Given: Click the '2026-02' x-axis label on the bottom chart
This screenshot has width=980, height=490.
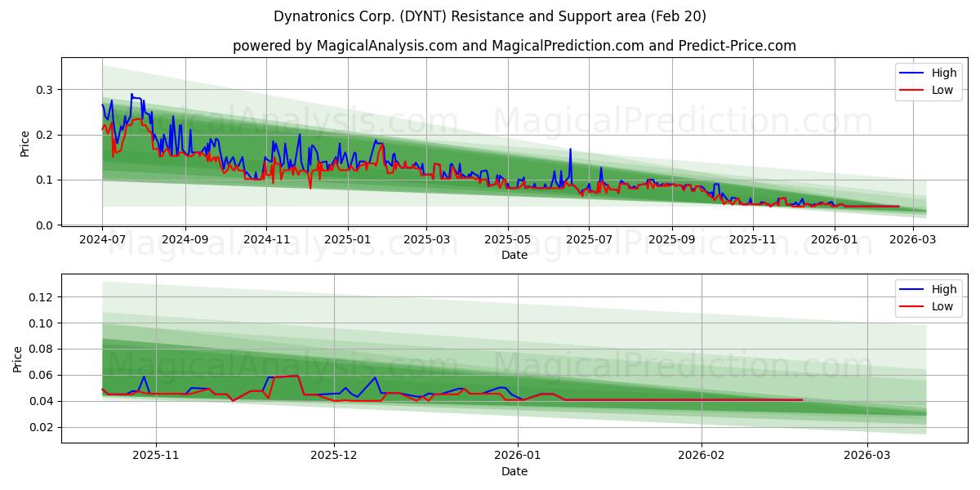Looking at the screenshot, I should pos(702,457).
